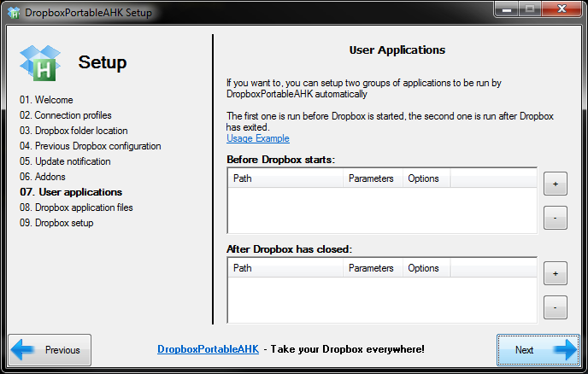Image resolution: width=588 pixels, height=374 pixels.
Task: Click Options column header in After Dropbox has closed
Action: click(x=426, y=268)
